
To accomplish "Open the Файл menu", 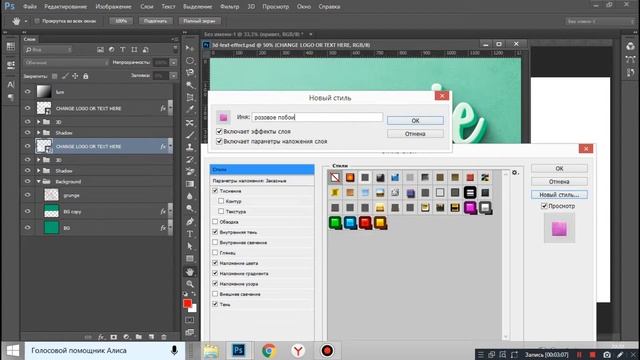I will 30,7.
